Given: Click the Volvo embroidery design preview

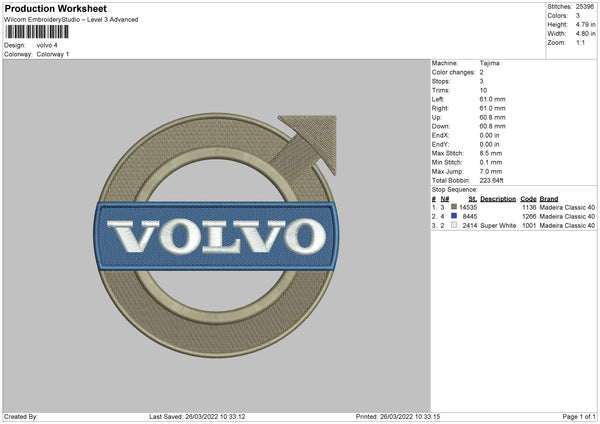Looking at the screenshot, I should click(x=217, y=235).
